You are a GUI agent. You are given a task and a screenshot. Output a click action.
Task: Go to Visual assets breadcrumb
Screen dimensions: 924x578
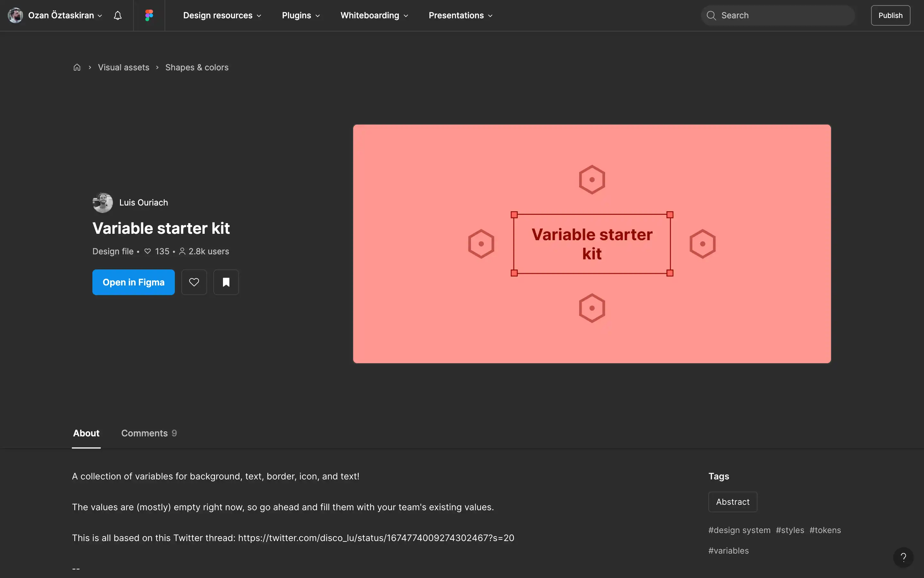coord(124,67)
